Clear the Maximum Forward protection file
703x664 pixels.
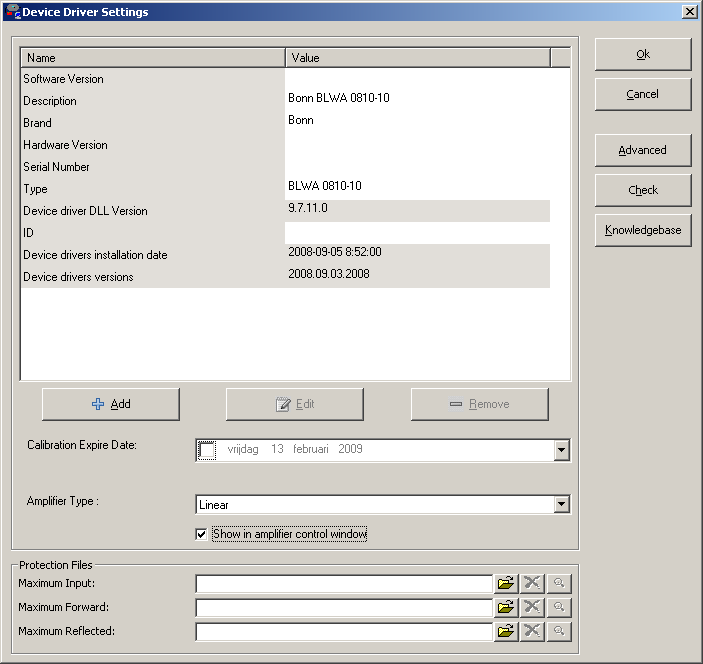tap(532, 607)
